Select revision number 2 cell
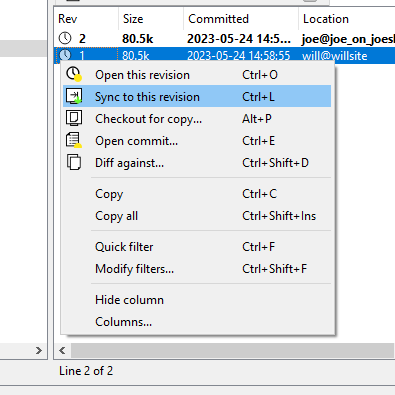The width and height of the screenshot is (395, 395). [82, 39]
